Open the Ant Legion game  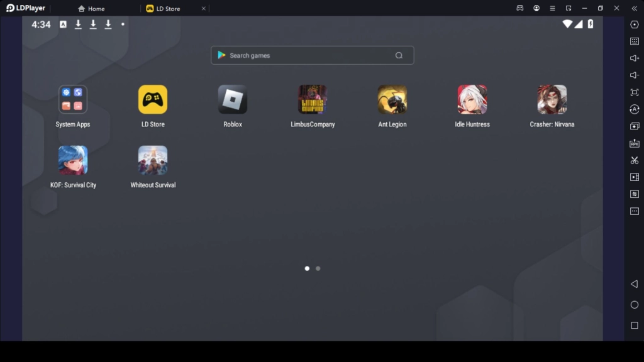(x=392, y=99)
